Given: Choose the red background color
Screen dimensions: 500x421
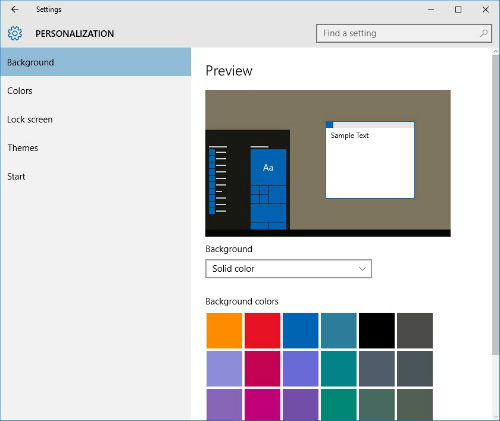Looking at the screenshot, I should click(x=263, y=331).
